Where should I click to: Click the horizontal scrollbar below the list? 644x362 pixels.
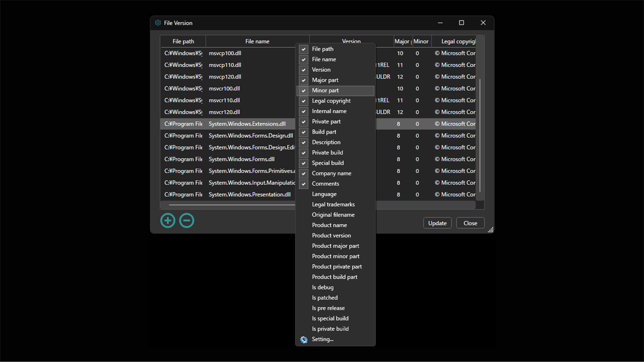(230, 205)
